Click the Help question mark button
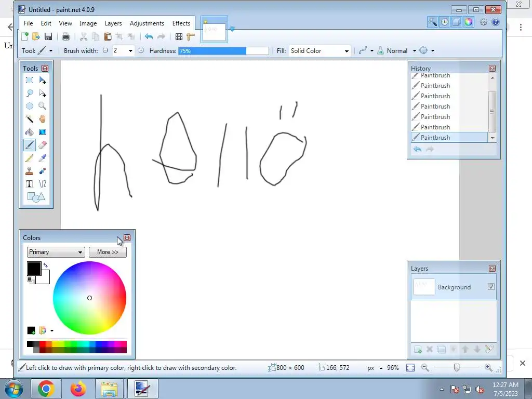This screenshot has height=399, width=532. click(x=495, y=22)
